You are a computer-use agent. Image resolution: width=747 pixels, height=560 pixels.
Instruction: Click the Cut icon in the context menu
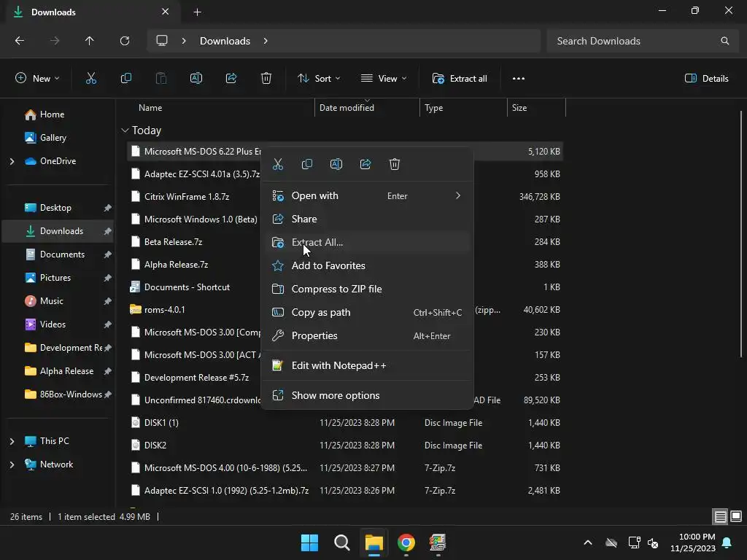click(x=278, y=164)
